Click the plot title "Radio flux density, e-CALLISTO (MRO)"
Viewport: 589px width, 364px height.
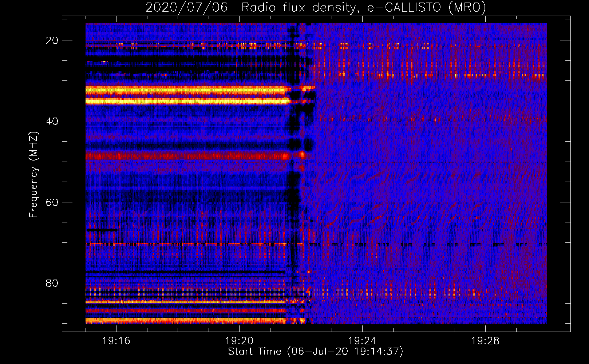[363, 8]
